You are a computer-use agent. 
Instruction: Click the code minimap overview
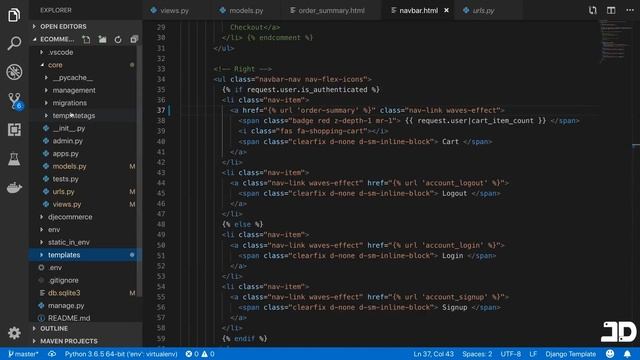pos(616,41)
